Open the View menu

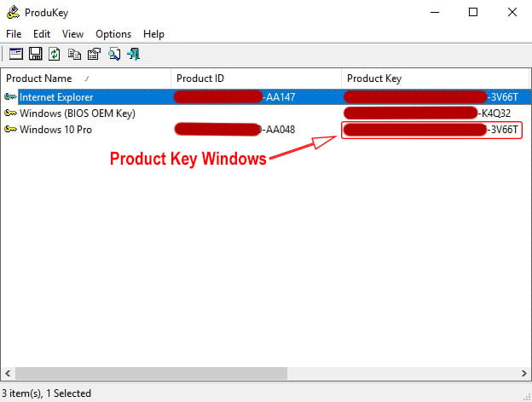coord(72,34)
